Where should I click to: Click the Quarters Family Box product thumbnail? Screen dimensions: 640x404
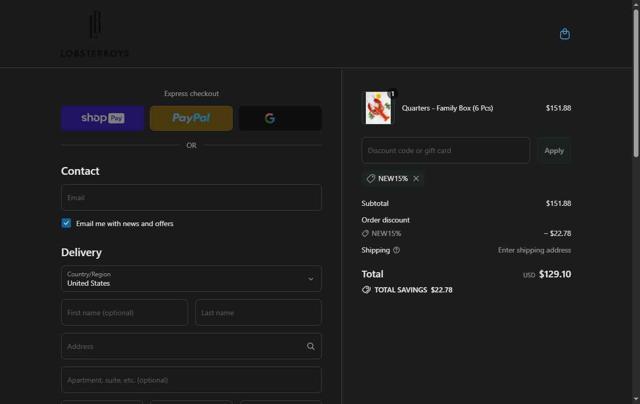(378, 108)
